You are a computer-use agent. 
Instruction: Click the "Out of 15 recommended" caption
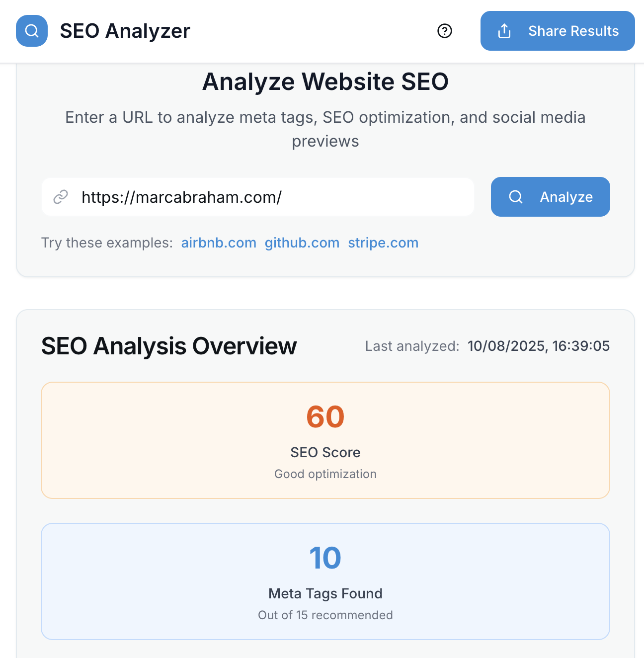[325, 615]
